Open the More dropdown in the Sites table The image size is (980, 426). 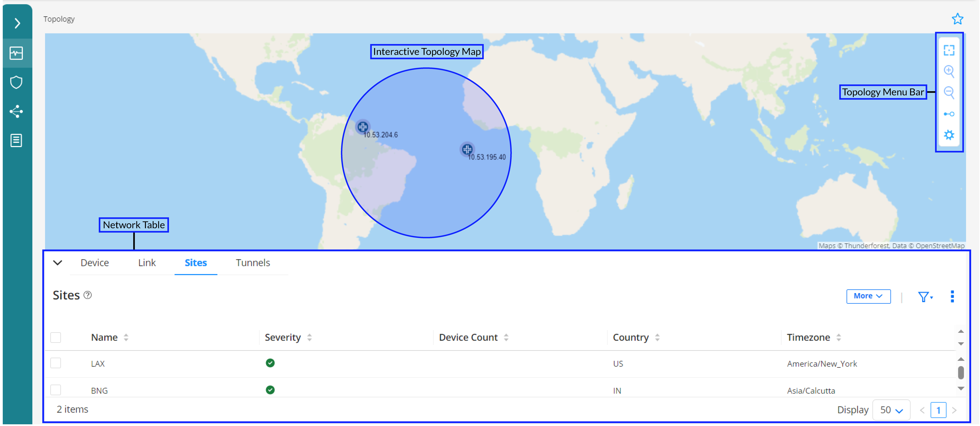coord(868,296)
